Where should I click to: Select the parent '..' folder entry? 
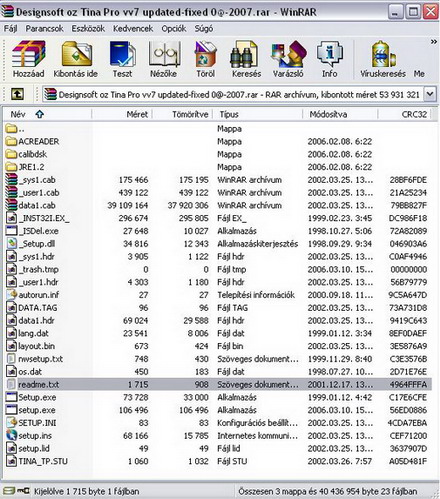pyautogui.click(x=15, y=129)
